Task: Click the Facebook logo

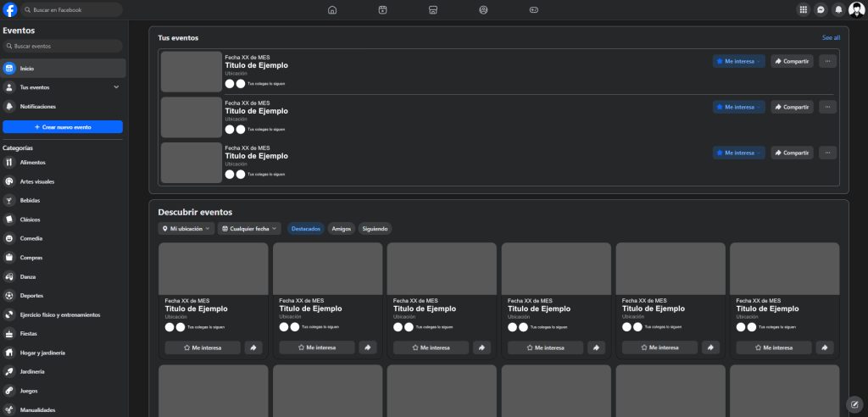Action: pyautogui.click(x=10, y=10)
